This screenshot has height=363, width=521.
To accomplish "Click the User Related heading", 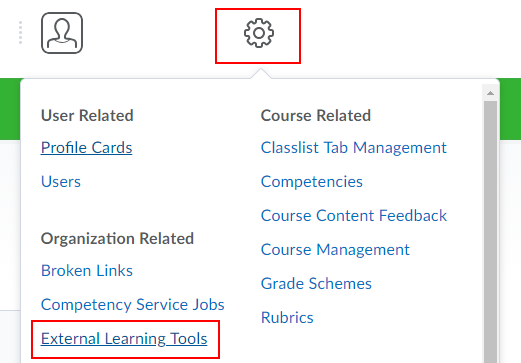I will coord(87,116).
